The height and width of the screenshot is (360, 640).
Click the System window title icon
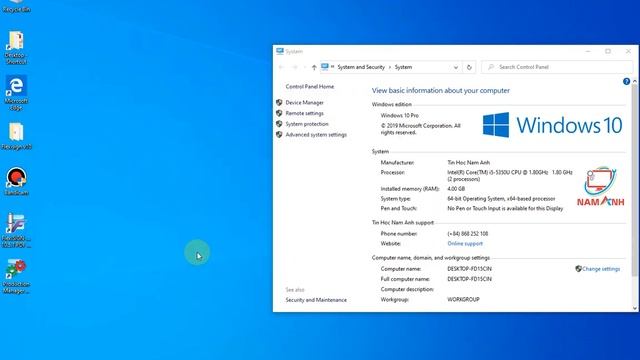[x=280, y=51]
